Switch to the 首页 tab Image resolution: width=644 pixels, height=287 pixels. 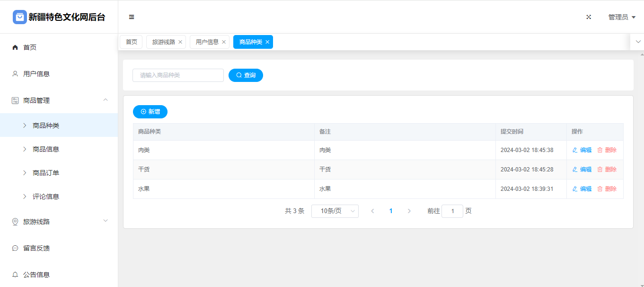[x=131, y=42]
